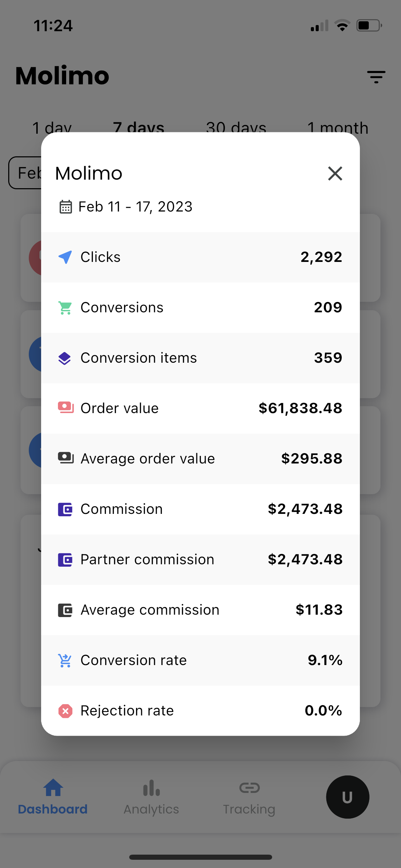Click the green Conversions cart icon

(x=65, y=308)
